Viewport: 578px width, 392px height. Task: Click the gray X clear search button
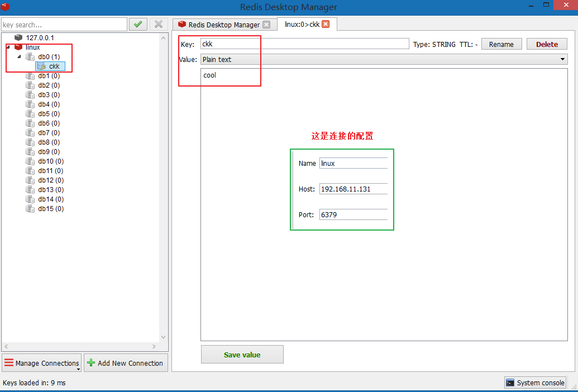pyautogui.click(x=159, y=25)
